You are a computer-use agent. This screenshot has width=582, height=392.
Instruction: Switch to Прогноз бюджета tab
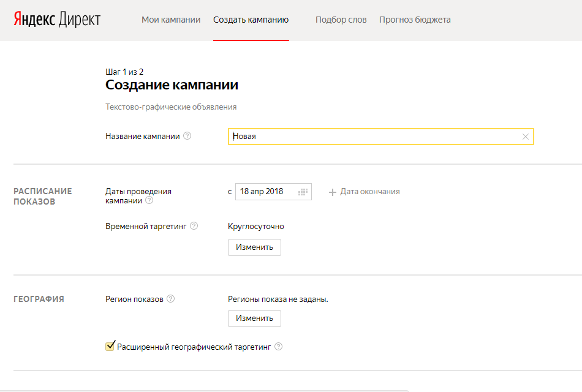pos(415,20)
